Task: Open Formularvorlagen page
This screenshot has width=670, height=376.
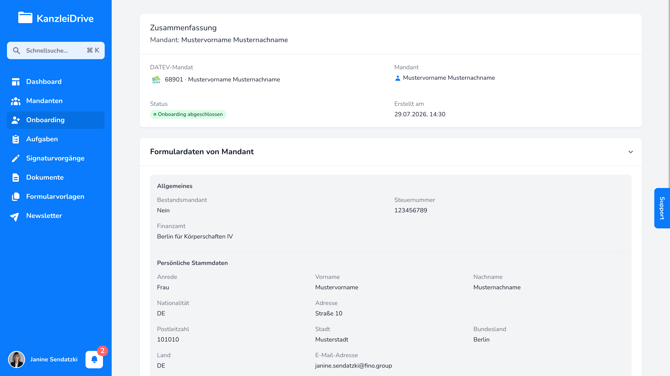Action: 56,197
